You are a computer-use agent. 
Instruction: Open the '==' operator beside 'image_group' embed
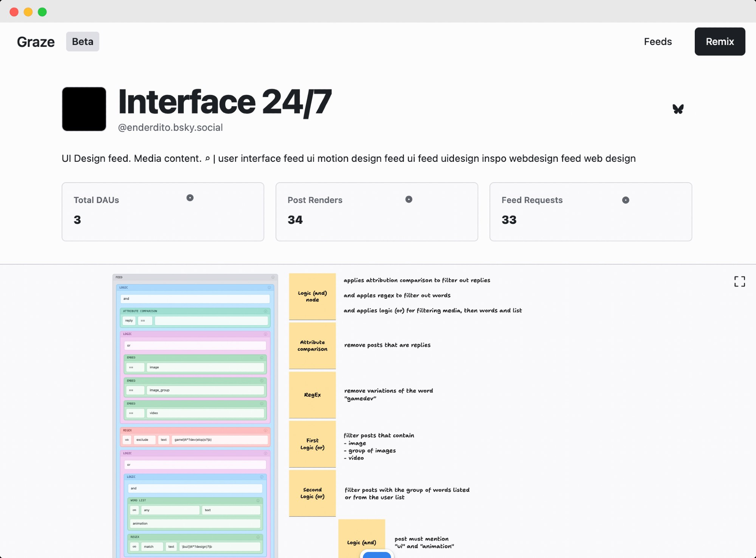pos(135,390)
